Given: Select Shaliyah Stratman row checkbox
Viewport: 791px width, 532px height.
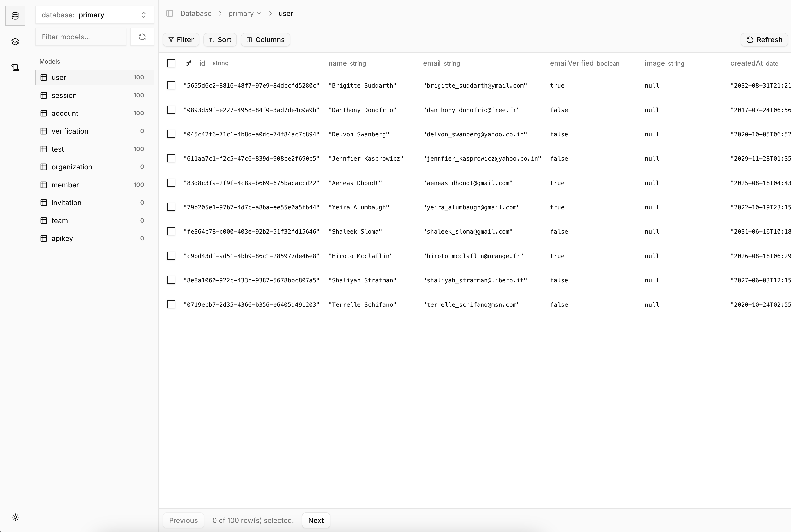Looking at the screenshot, I should [x=171, y=280].
